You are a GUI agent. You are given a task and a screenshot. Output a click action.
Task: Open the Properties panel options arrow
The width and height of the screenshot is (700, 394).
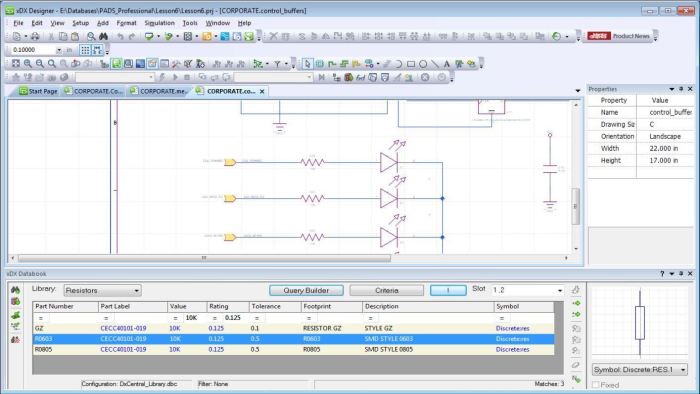(671, 89)
